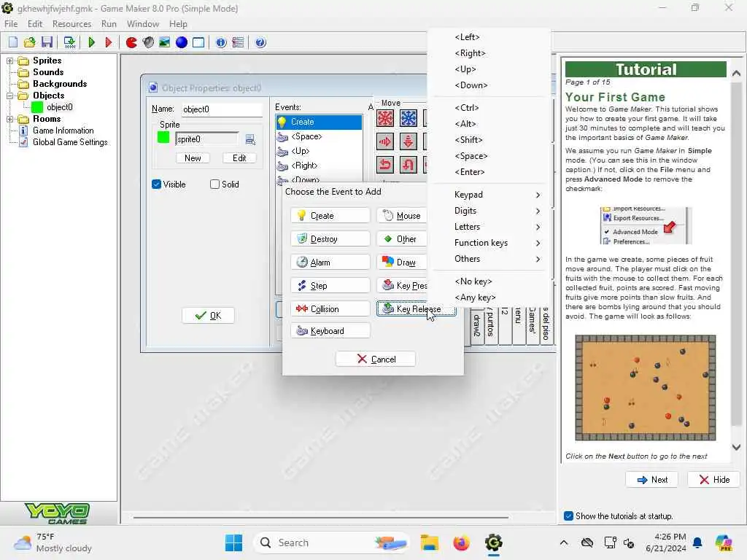This screenshot has width=747, height=560.
Task: Expand the Rooms folder in resource tree
Action: pyautogui.click(x=9, y=119)
